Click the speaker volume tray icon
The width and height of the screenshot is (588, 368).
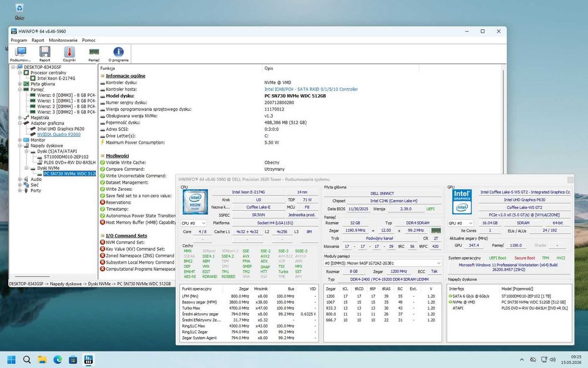tap(552, 360)
